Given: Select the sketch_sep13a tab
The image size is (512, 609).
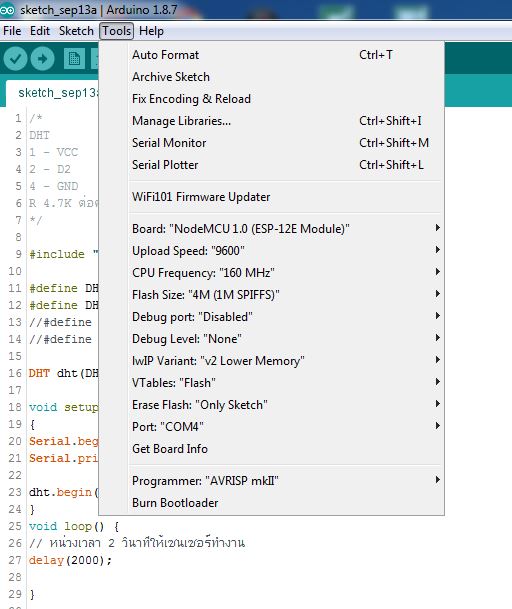Looking at the screenshot, I should 52,93.
